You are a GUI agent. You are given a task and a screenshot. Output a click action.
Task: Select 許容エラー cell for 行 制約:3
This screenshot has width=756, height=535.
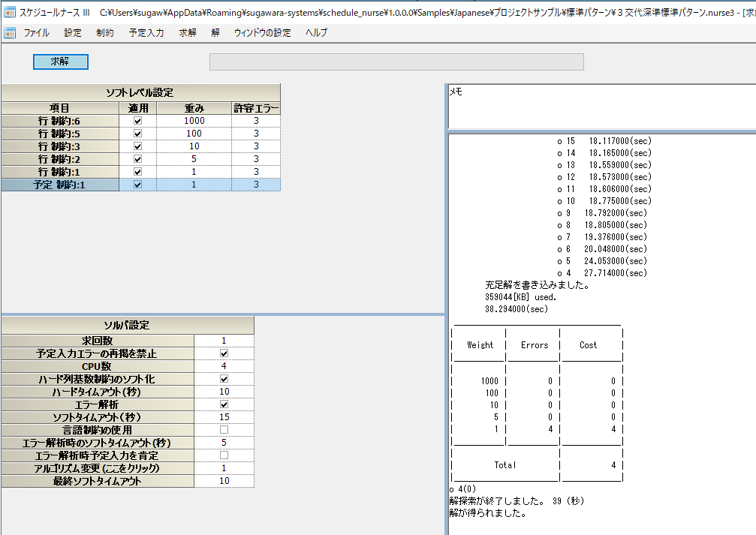pos(256,146)
